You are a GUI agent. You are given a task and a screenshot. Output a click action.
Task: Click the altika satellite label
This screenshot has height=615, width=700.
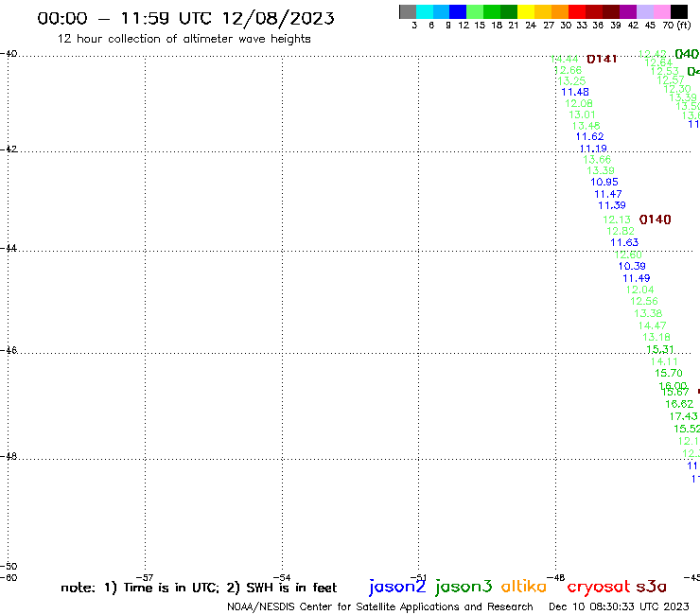(524, 587)
